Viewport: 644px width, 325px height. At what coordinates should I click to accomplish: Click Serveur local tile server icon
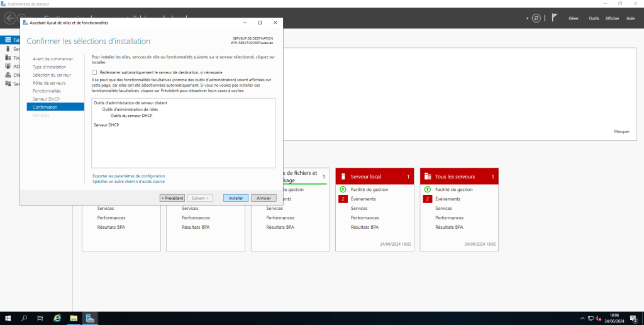point(343,177)
